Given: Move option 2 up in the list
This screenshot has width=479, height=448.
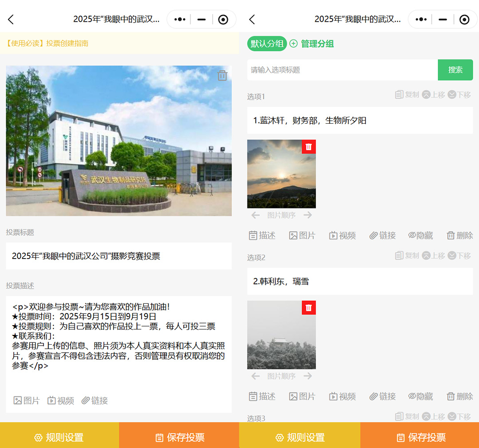Looking at the screenshot, I should tap(433, 255).
